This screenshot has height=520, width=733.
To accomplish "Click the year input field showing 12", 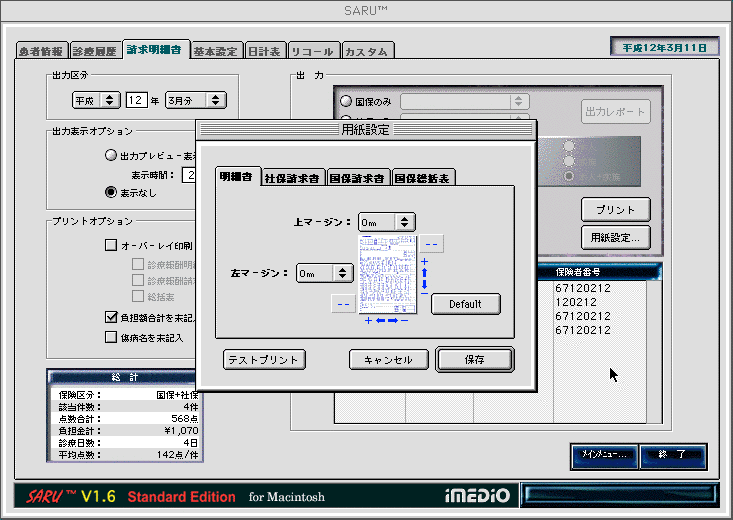I will point(137,100).
